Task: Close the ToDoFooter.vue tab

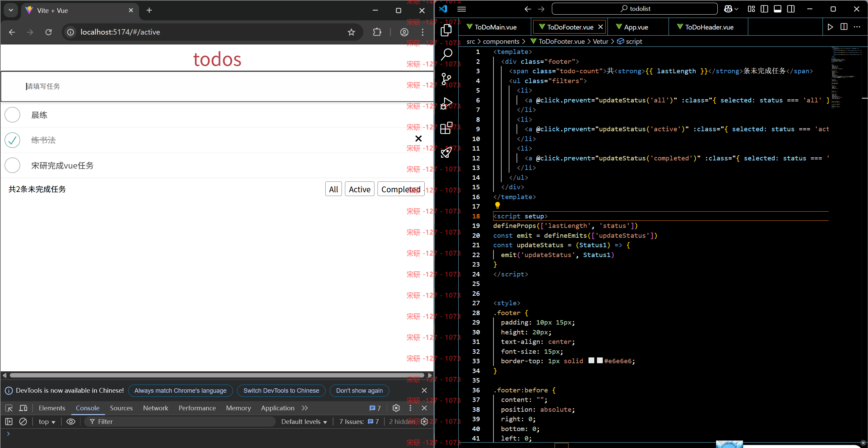Action: point(600,27)
